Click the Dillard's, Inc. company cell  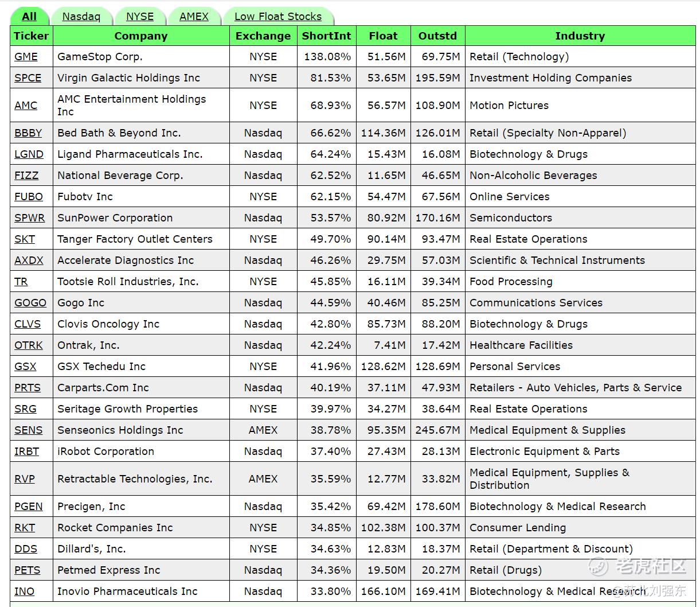tap(141, 549)
